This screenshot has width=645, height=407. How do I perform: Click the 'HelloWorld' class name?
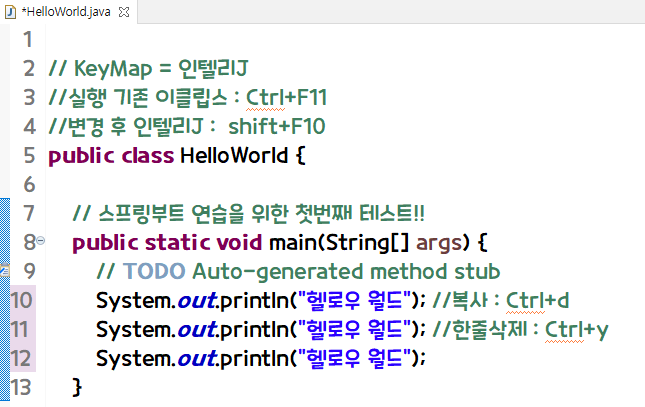(234, 156)
